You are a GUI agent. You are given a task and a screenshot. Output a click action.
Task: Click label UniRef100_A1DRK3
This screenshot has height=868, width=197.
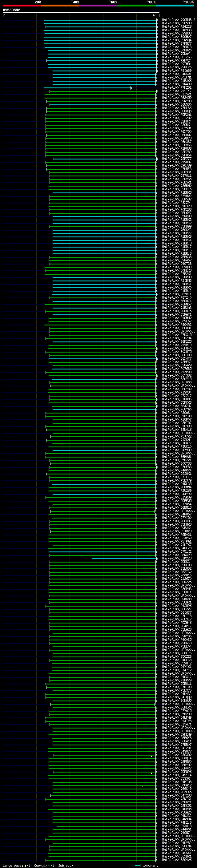coord(177,220)
